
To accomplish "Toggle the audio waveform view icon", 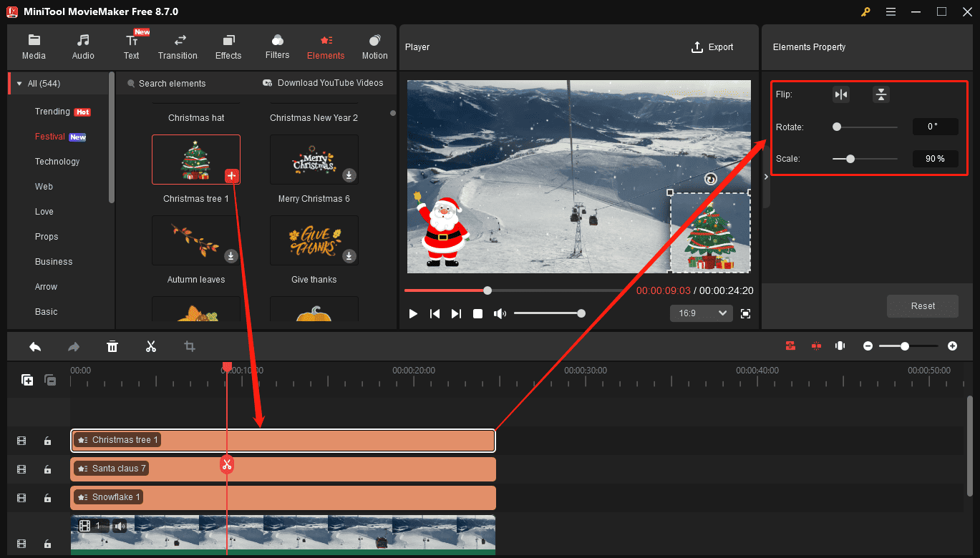I will tap(840, 346).
